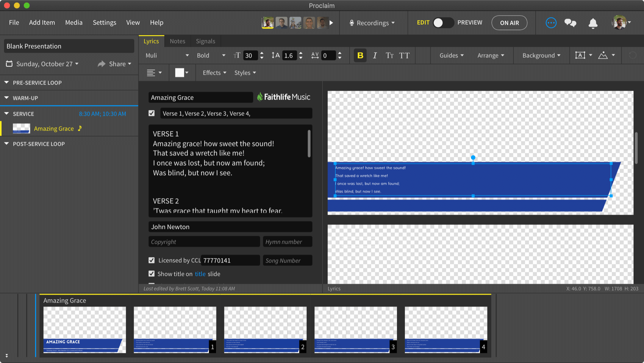This screenshot has width=644, height=363.
Task: Click the first team member avatar
Action: click(x=268, y=23)
